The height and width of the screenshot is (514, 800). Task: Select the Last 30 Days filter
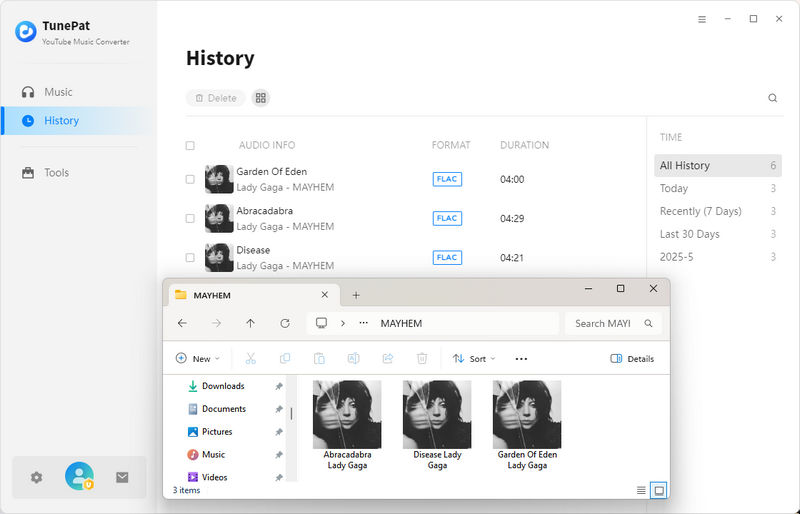tap(717, 234)
